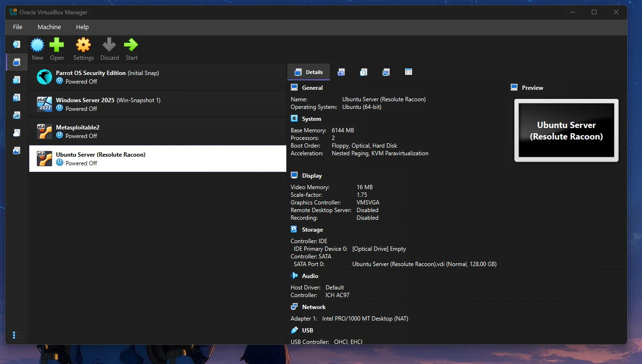This screenshot has height=364, width=642.
Task: Toggle sidebar text labels icon at bottom-left
Action: (x=16, y=335)
